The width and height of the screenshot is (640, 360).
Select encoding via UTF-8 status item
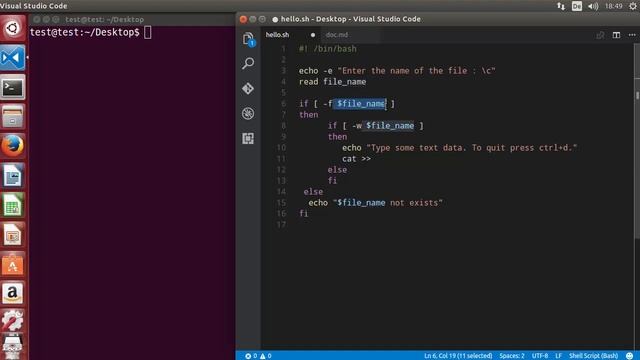click(x=540, y=356)
